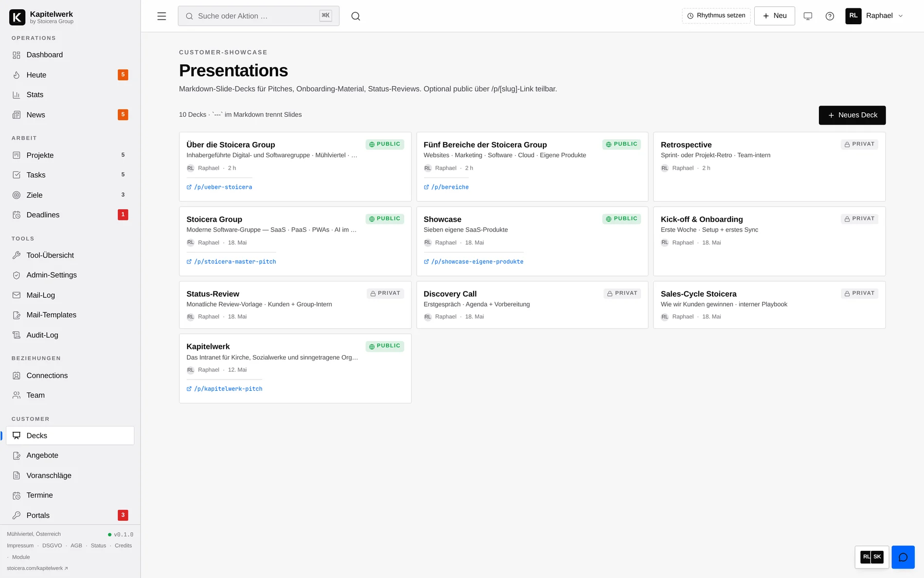Click the Voranschläge document icon

point(17,475)
